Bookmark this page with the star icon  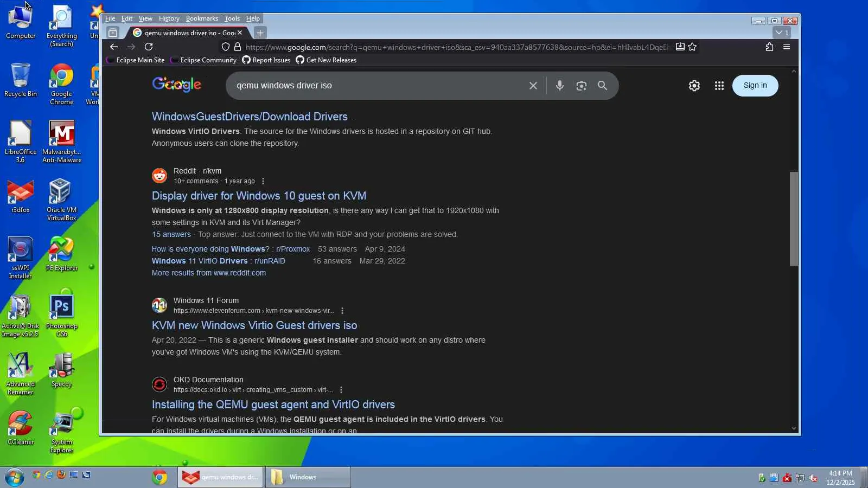point(692,47)
